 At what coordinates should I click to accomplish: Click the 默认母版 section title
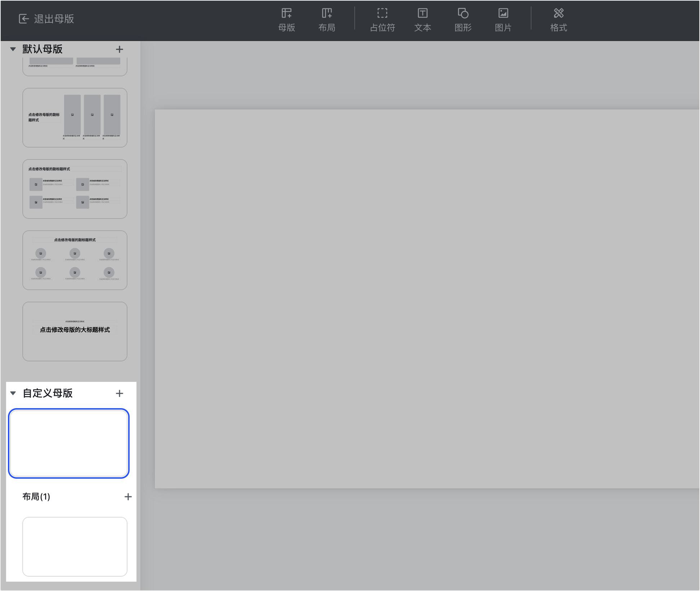click(42, 49)
